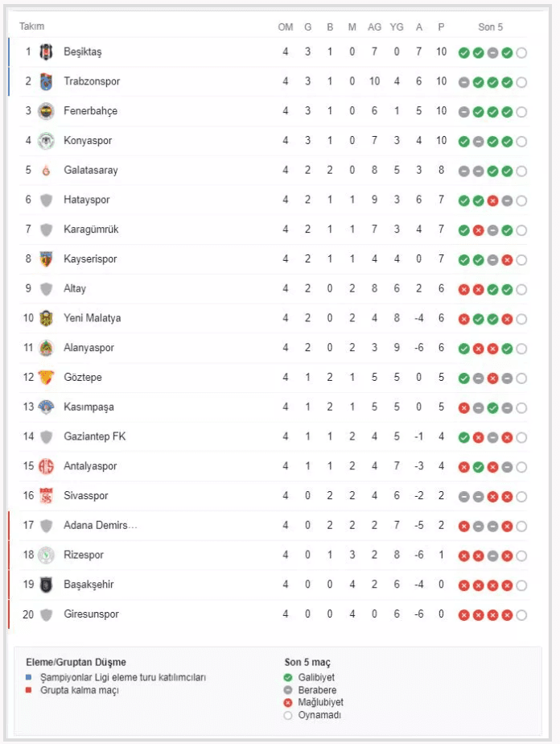Click the Beşiktaş club logo
Viewport: 560px width, 744px height.
(x=46, y=52)
